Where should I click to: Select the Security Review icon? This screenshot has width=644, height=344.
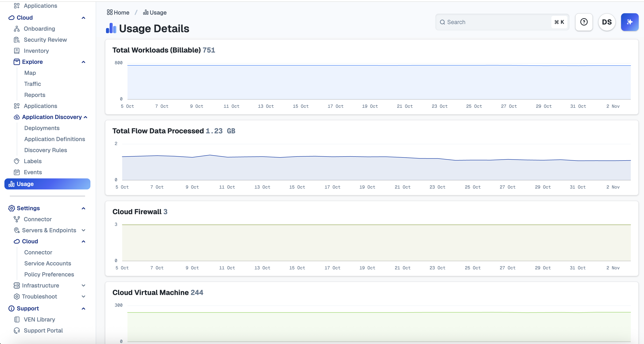coord(17,40)
